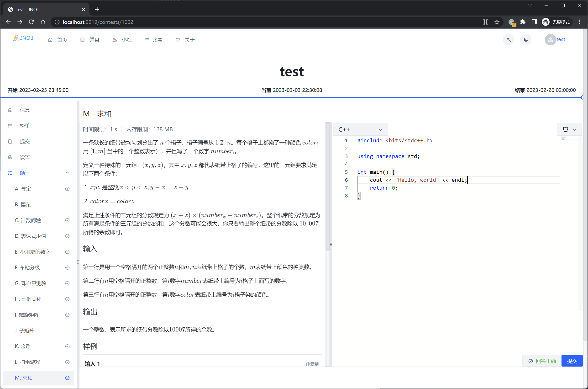Select problem M. 求和
This screenshot has width=588, height=389.
tap(39, 378)
